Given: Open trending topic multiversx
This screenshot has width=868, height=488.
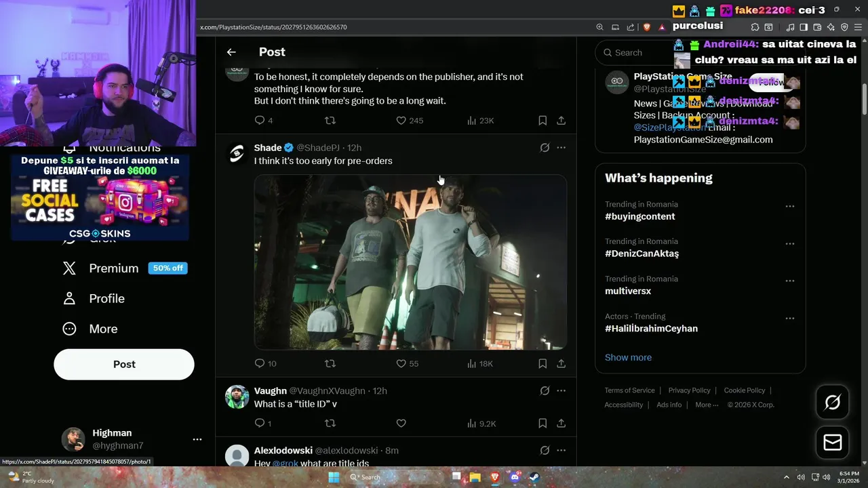Looking at the screenshot, I should click(x=628, y=291).
